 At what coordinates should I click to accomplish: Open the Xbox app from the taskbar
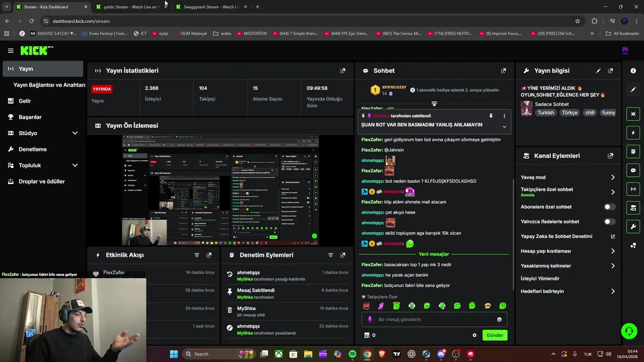(x=279, y=354)
